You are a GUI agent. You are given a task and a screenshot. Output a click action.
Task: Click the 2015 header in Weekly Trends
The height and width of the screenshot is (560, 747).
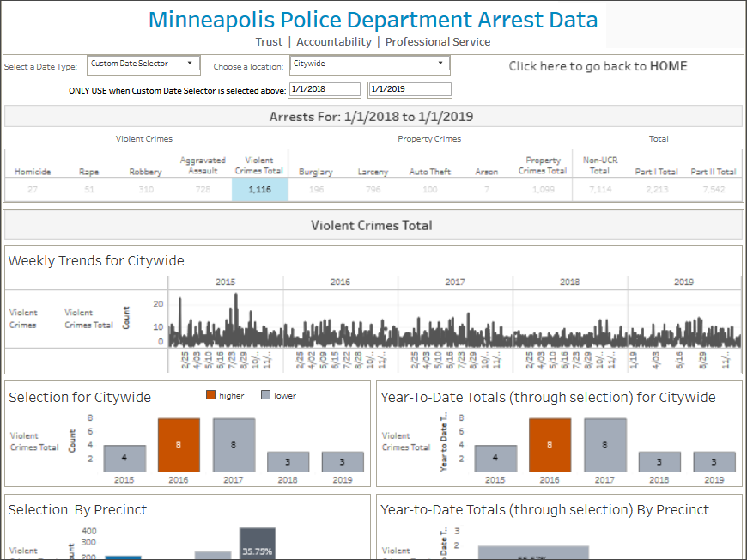click(225, 282)
